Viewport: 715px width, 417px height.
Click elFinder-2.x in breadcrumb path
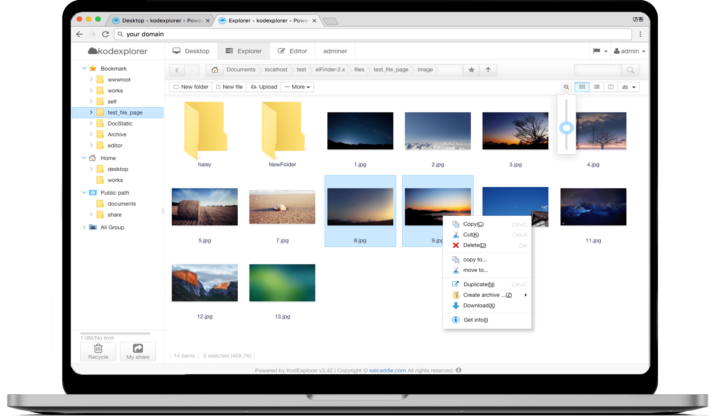pyautogui.click(x=330, y=70)
